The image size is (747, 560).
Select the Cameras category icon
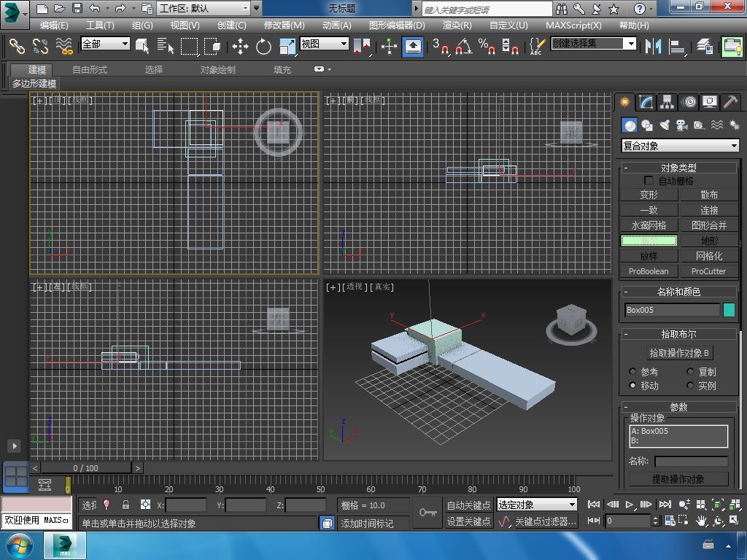[x=682, y=125]
